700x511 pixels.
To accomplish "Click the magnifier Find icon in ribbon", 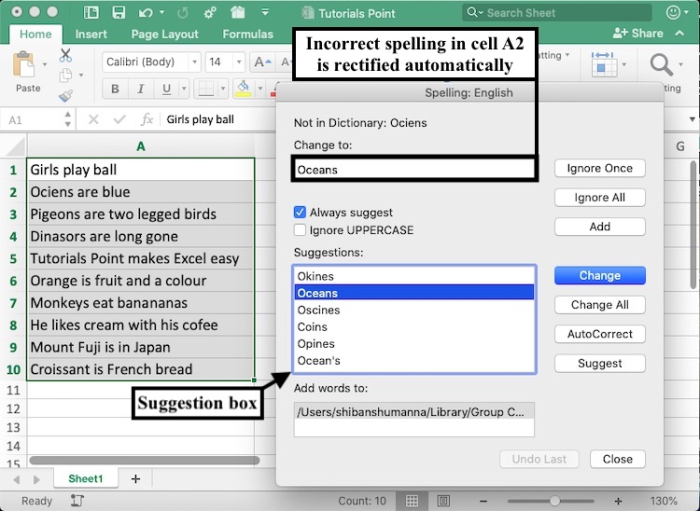I will [x=661, y=65].
